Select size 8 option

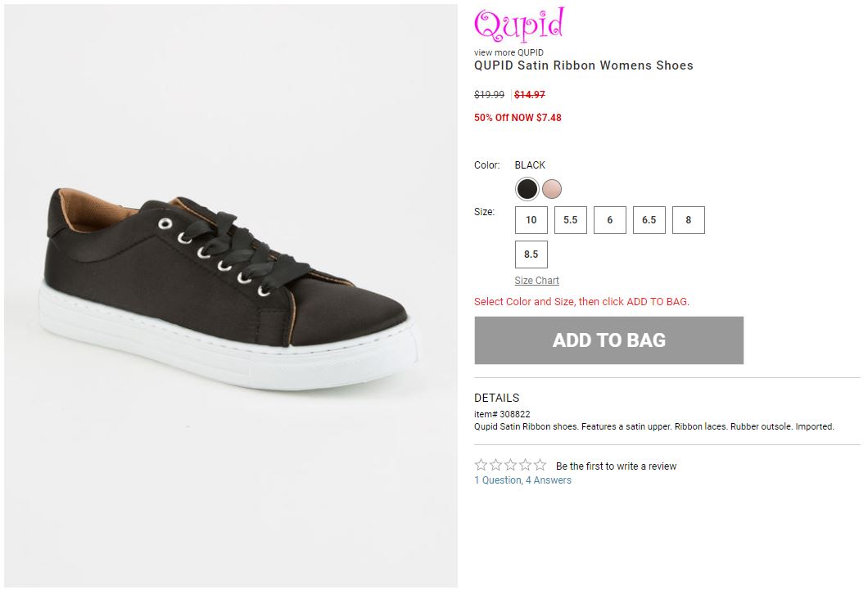click(689, 220)
